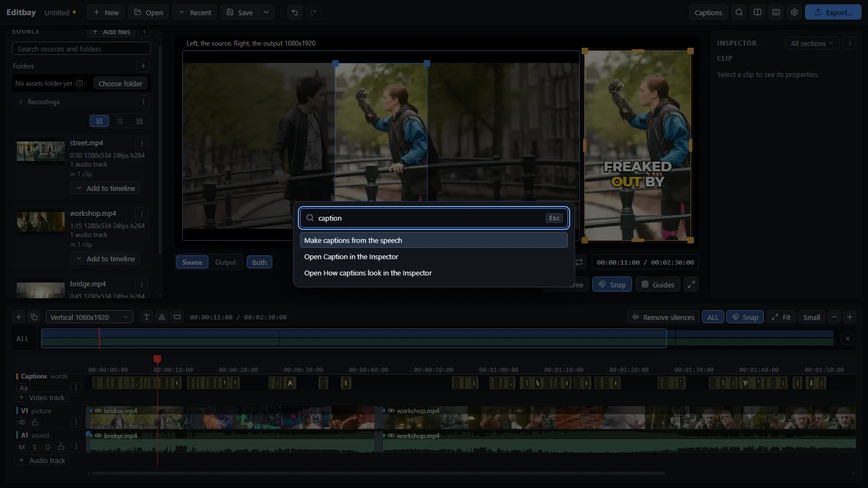The height and width of the screenshot is (488, 868).
Task: Open the Add to timeline dropdown for street.mp4
Action: [x=105, y=188]
